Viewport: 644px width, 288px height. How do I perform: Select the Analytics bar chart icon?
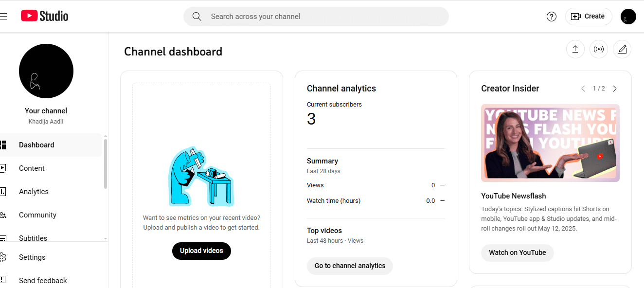[4, 191]
